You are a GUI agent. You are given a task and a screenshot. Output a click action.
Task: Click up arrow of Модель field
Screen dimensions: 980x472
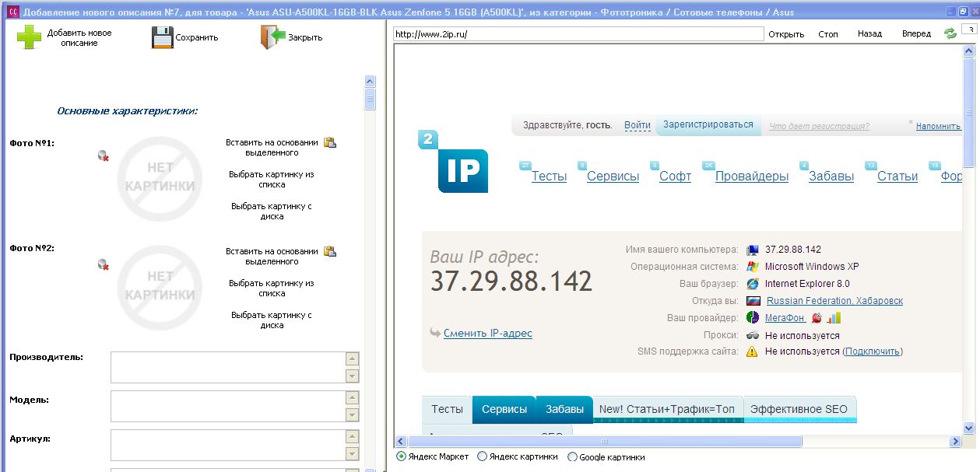[x=352, y=398]
